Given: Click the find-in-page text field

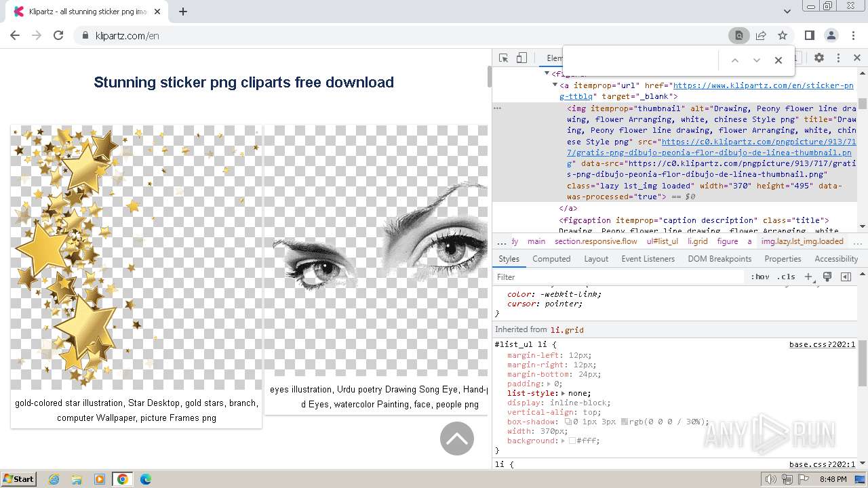Looking at the screenshot, I should [x=641, y=60].
